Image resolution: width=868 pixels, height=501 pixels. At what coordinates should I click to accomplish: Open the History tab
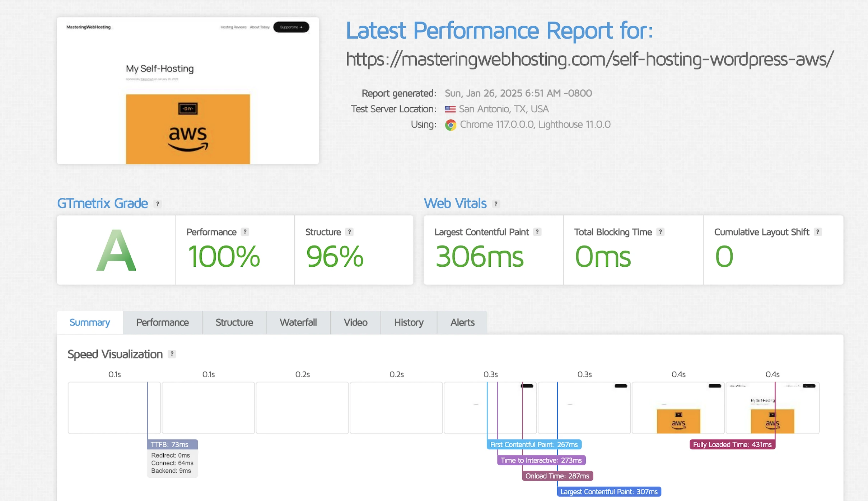[409, 322]
